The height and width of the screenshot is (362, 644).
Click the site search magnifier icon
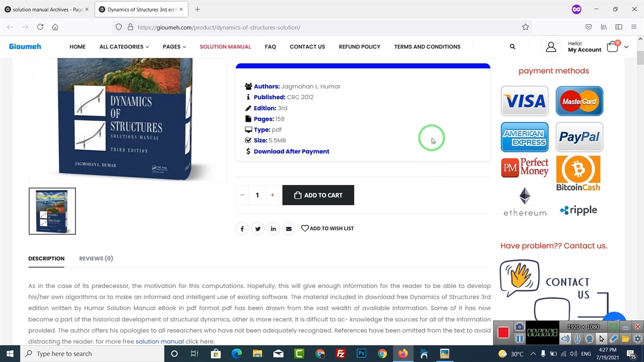pyautogui.click(x=512, y=47)
